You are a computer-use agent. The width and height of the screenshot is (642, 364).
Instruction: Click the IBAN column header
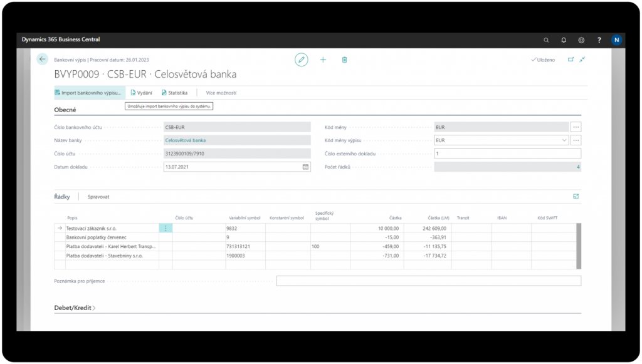(502, 218)
